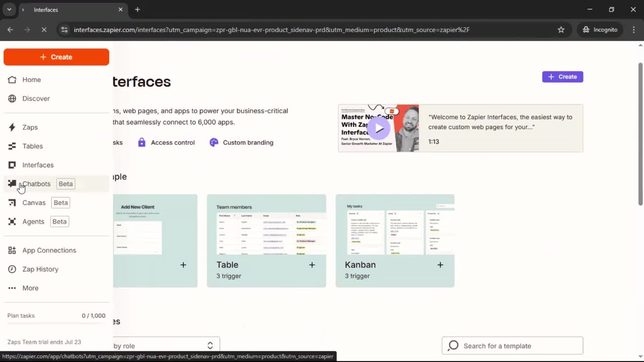The image size is (644, 362).
Task: Click the site information icon in address bar
Action: (x=64, y=30)
